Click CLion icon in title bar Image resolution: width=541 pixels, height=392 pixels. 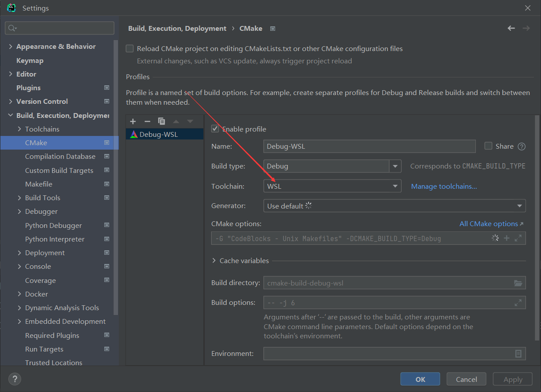11,8
